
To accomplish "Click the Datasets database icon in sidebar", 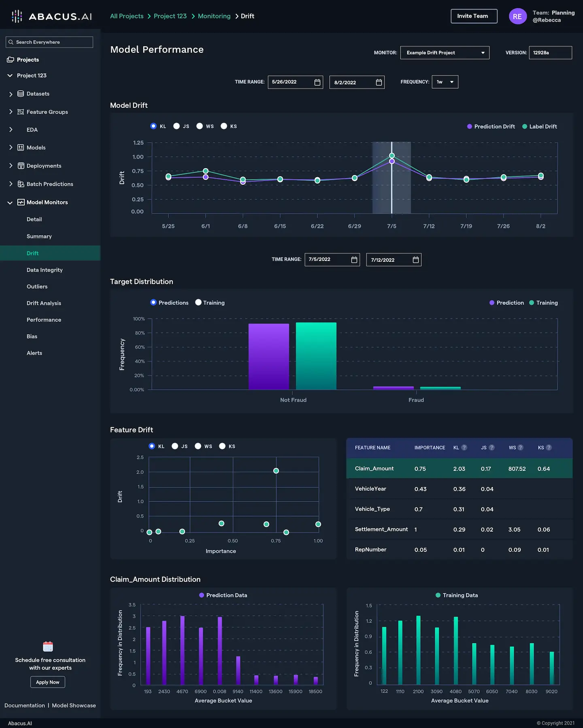I will (21, 94).
